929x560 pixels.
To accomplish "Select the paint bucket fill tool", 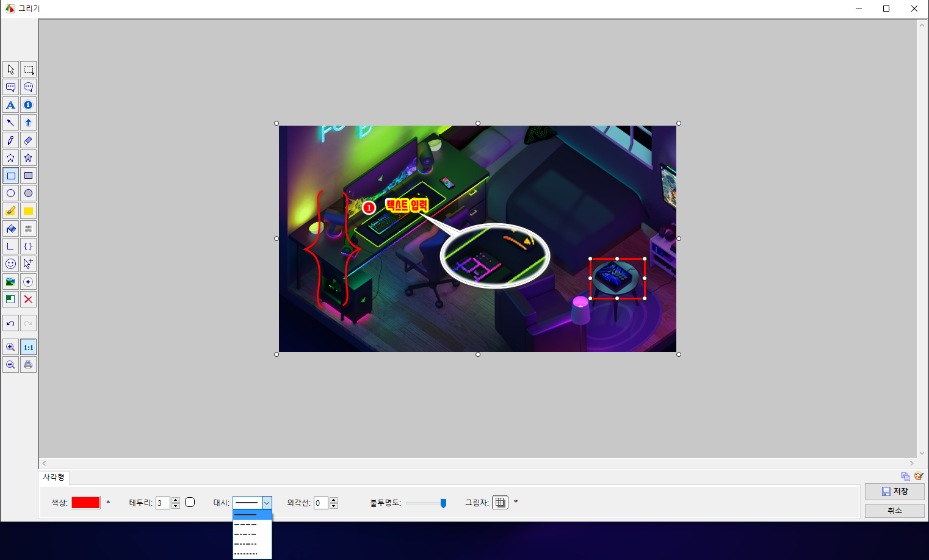I will pyautogui.click(x=10, y=229).
